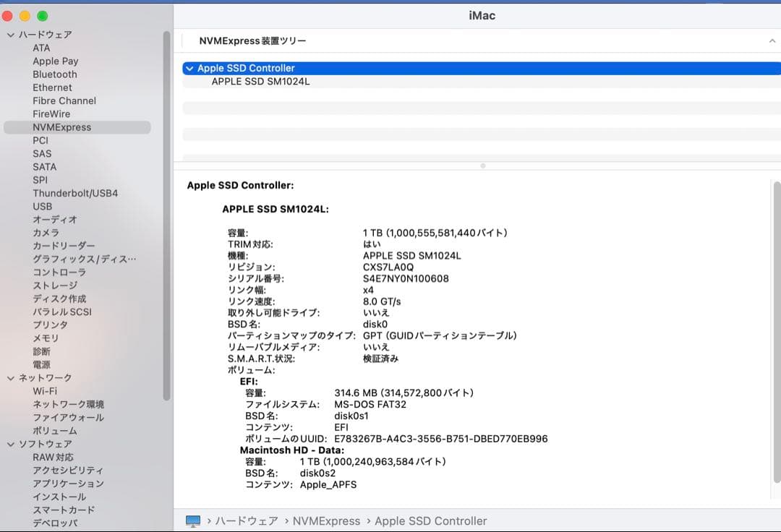Open Fibre Channel in the sidebar
The image size is (781, 532).
(64, 101)
